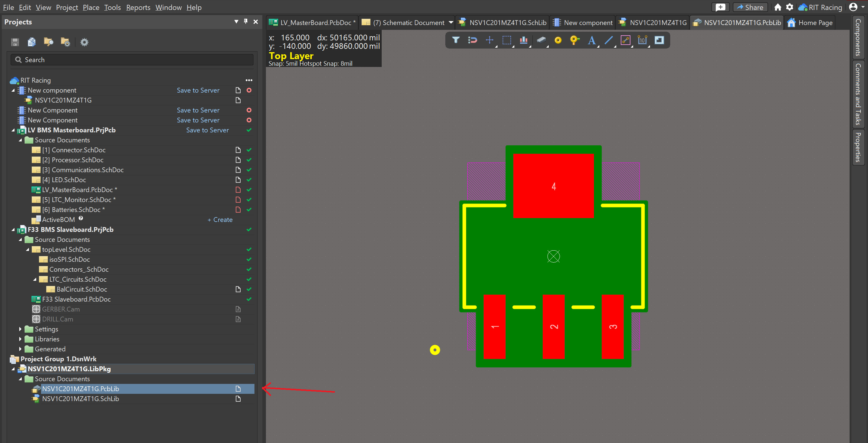Select NSV1C201MZ4T1G.SchLib in the tree
The width and height of the screenshot is (868, 443).
coord(80,399)
